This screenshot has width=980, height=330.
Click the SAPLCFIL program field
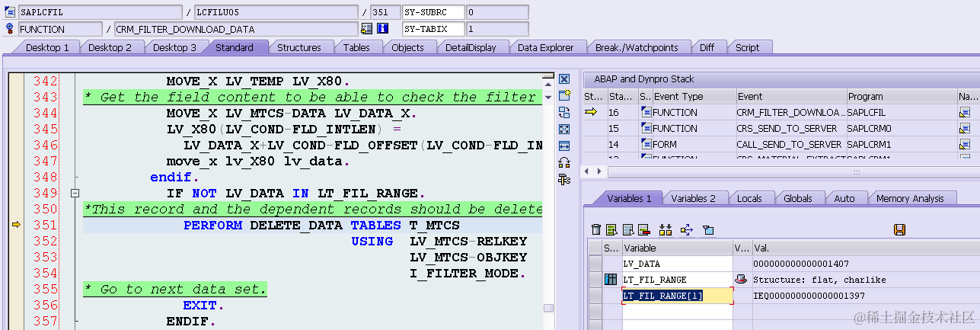tap(100, 12)
